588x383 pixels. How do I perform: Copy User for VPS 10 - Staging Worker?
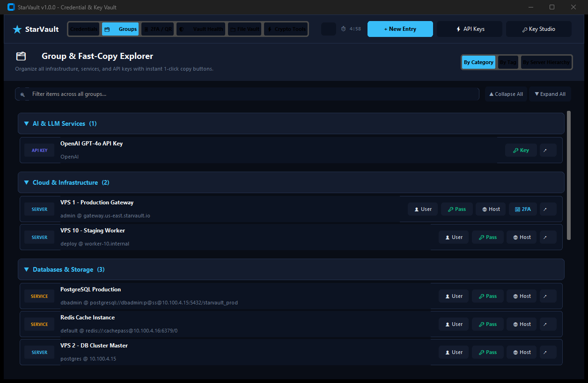coord(454,237)
